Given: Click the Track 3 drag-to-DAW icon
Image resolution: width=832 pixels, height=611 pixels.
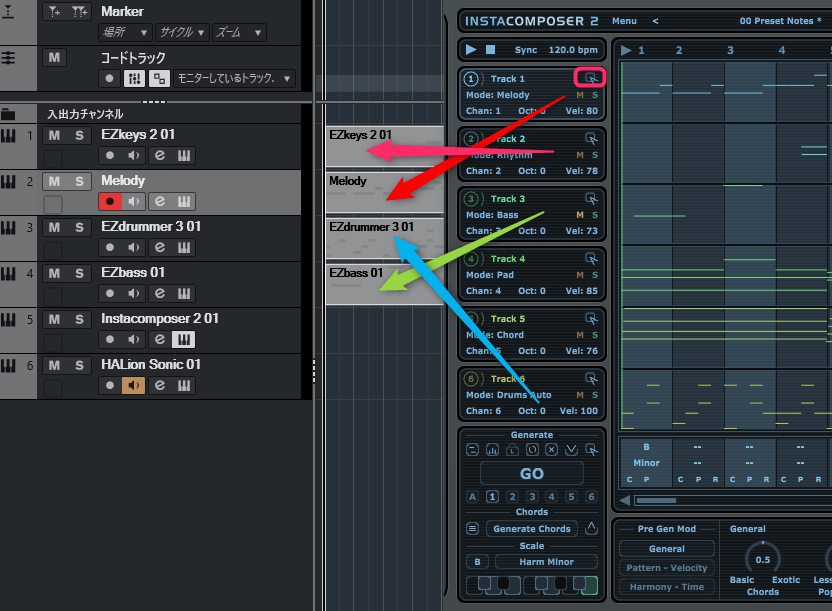Looking at the screenshot, I should (x=591, y=198).
